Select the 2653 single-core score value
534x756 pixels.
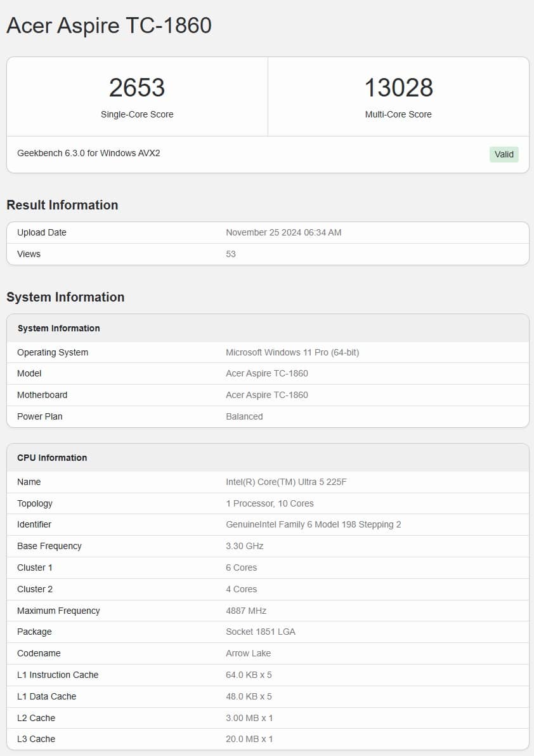click(137, 88)
